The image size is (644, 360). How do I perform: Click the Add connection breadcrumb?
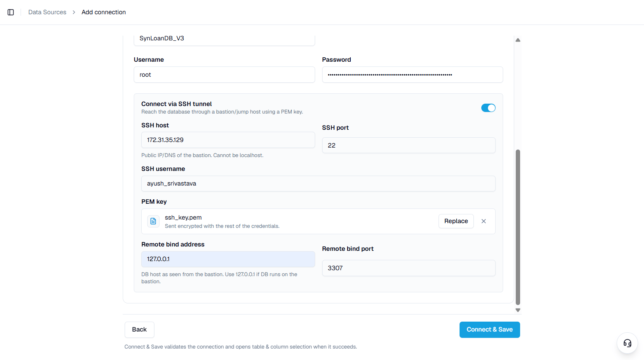click(x=104, y=12)
